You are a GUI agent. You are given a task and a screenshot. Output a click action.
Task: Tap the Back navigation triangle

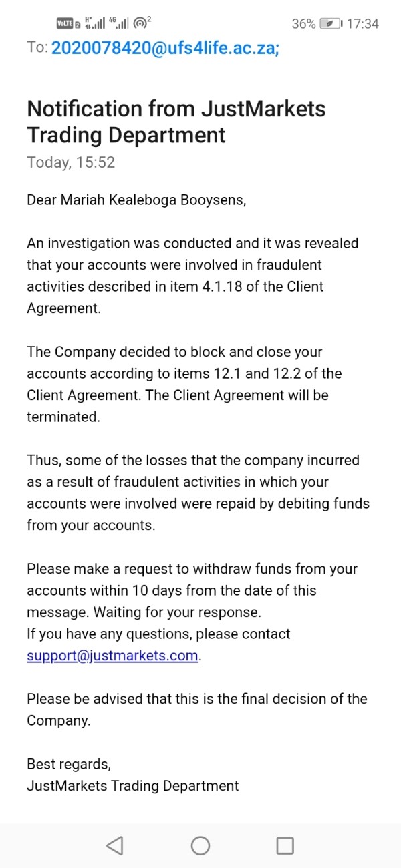pos(115,846)
